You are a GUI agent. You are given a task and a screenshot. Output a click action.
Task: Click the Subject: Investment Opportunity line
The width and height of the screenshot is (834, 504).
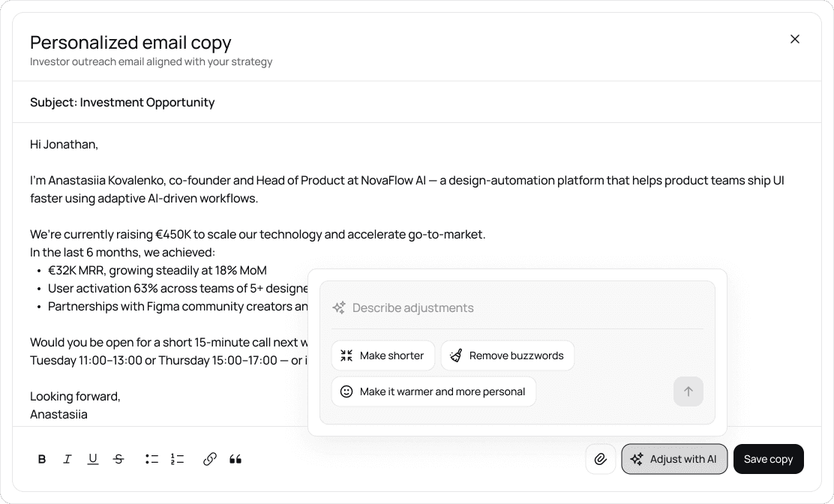pos(122,102)
